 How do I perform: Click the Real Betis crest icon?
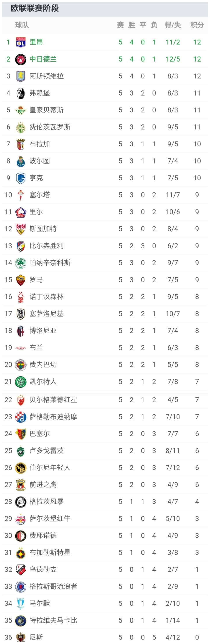[21, 110]
